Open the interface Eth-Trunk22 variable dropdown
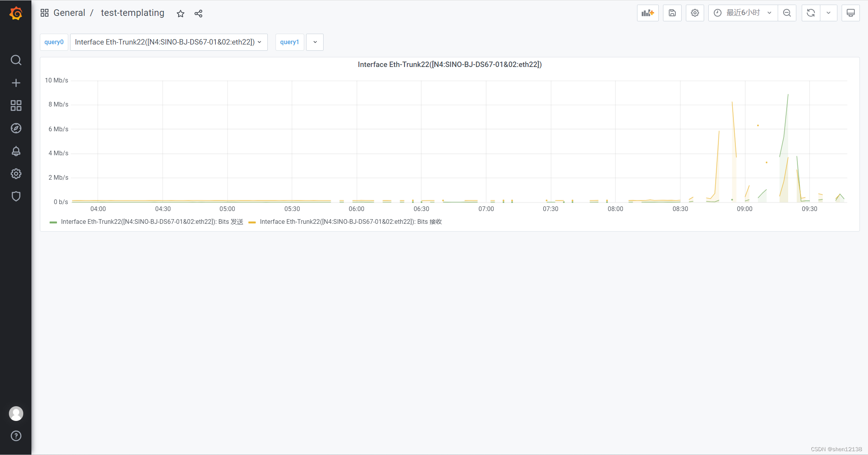868x455 pixels. (169, 42)
